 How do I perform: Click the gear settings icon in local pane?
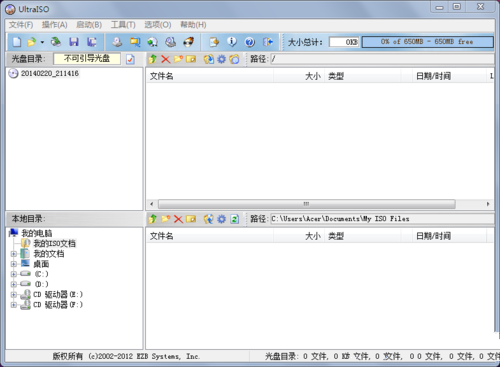click(x=221, y=219)
